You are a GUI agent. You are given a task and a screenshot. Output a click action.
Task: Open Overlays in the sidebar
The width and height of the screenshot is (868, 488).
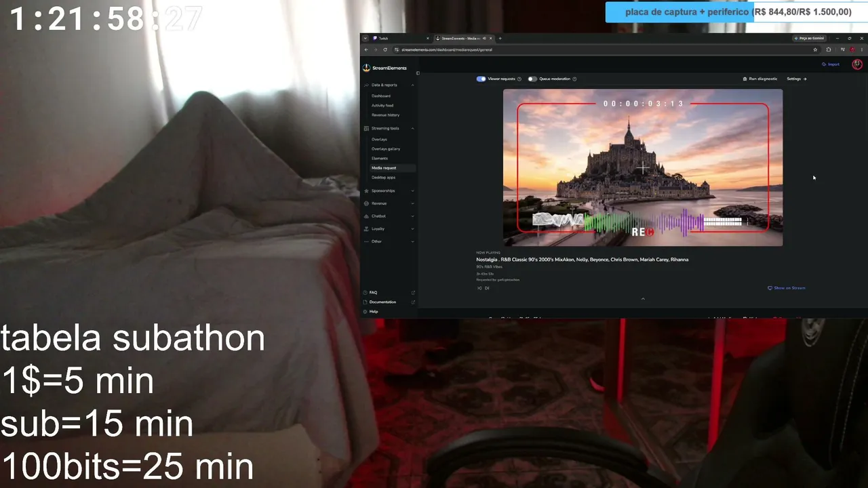[x=379, y=139]
